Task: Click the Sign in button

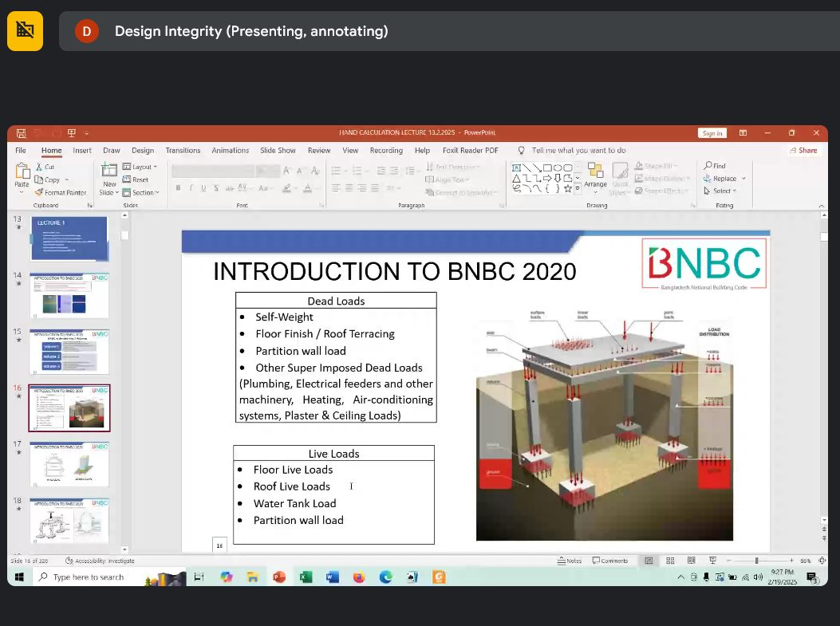Action: (x=712, y=133)
